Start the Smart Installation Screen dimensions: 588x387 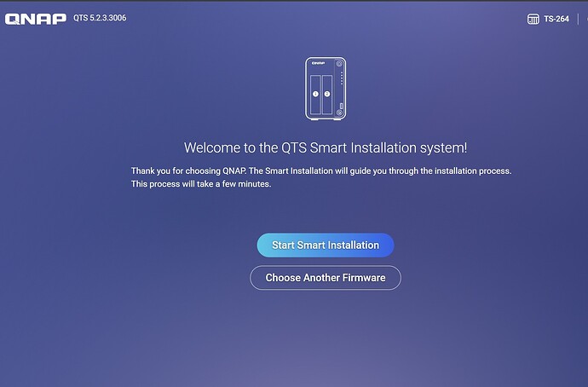(x=325, y=245)
